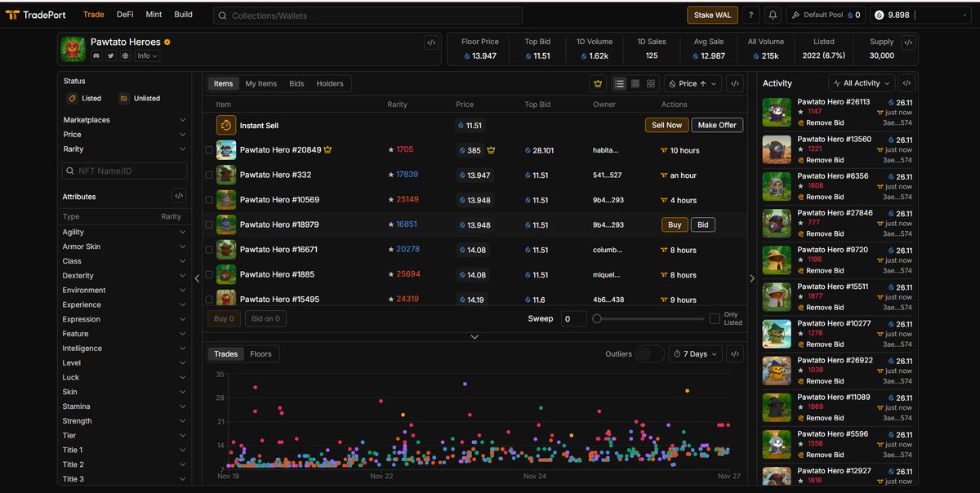
Task: Check the box for Pawtato Hero #1885
Action: point(209,274)
